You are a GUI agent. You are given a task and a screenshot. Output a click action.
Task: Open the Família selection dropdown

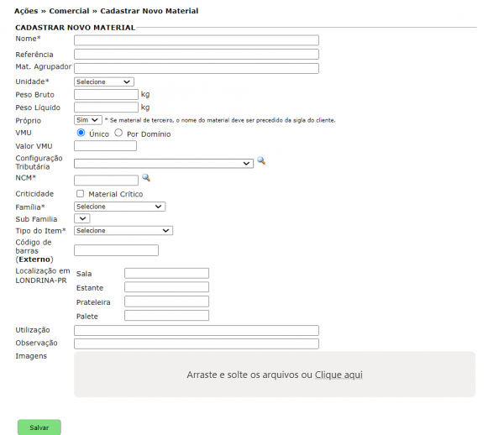(x=119, y=206)
